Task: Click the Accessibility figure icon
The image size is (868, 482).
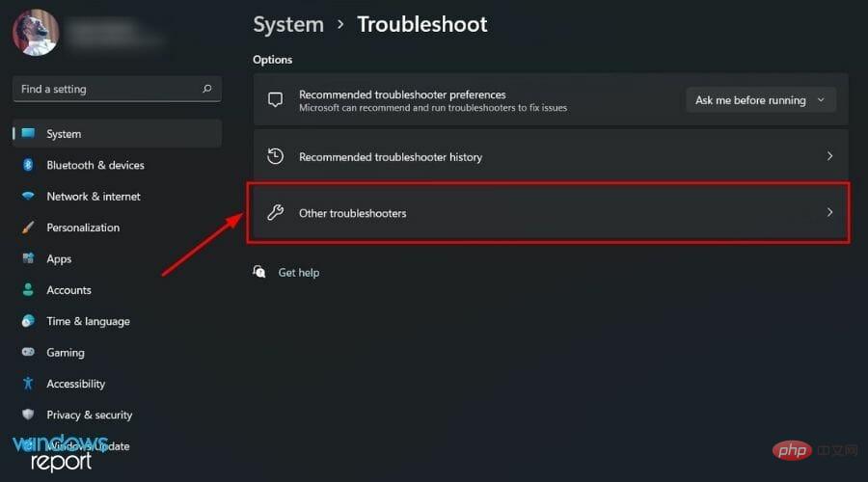Action: (28, 384)
